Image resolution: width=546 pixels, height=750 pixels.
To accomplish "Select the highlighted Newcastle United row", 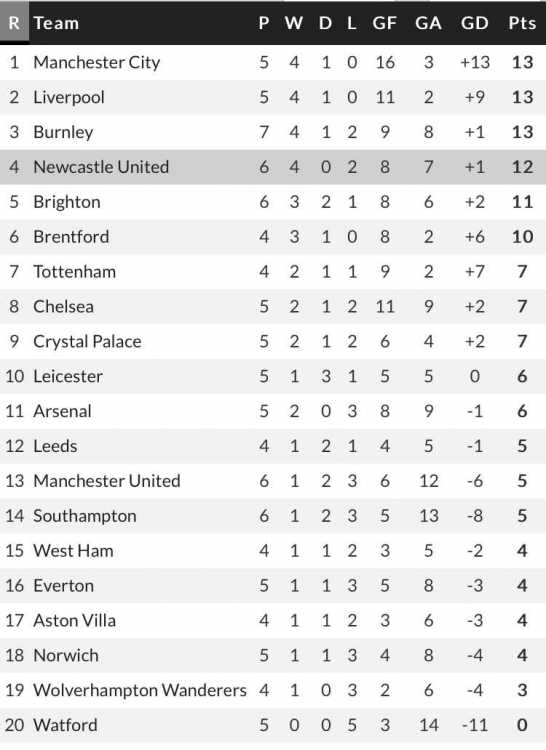I will (273, 167).
